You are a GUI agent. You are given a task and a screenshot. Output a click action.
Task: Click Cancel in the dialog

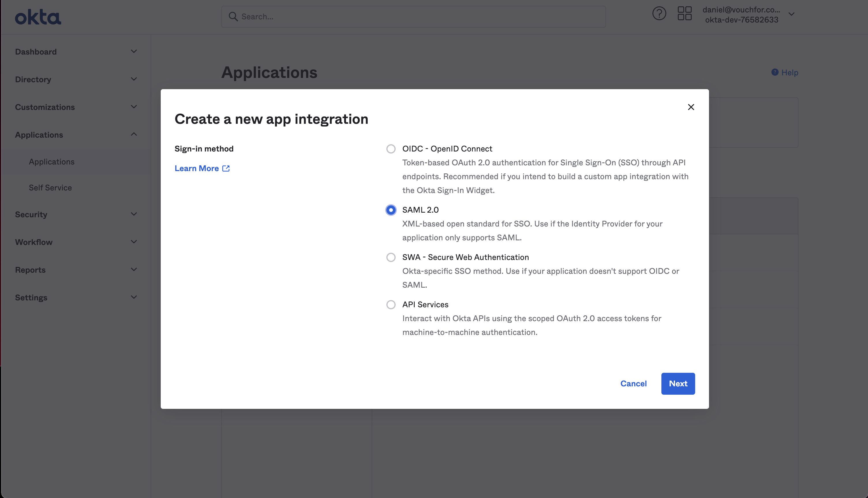point(633,383)
